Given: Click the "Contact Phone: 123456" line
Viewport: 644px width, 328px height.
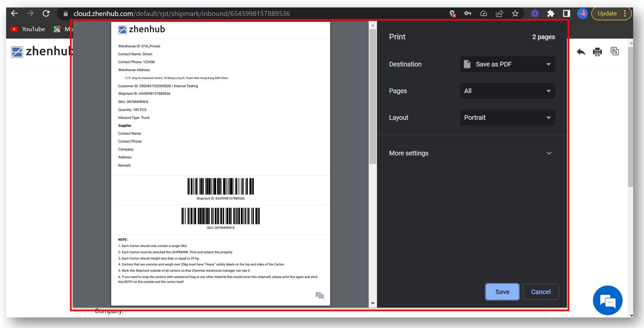Looking at the screenshot, I should pos(136,62).
